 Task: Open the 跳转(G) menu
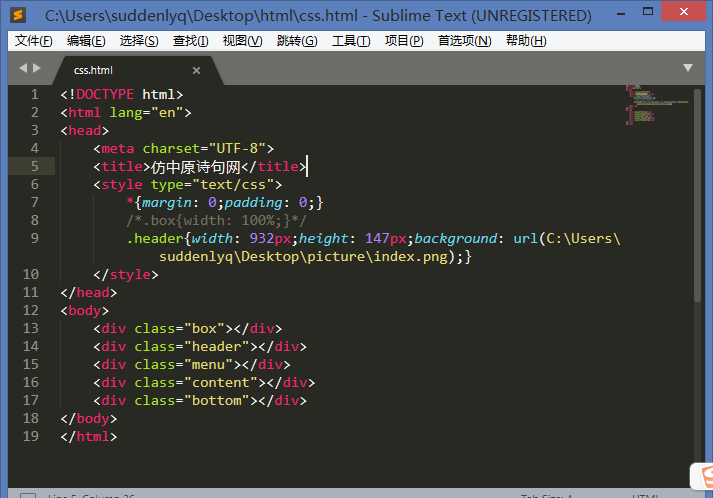[x=296, y=41]
